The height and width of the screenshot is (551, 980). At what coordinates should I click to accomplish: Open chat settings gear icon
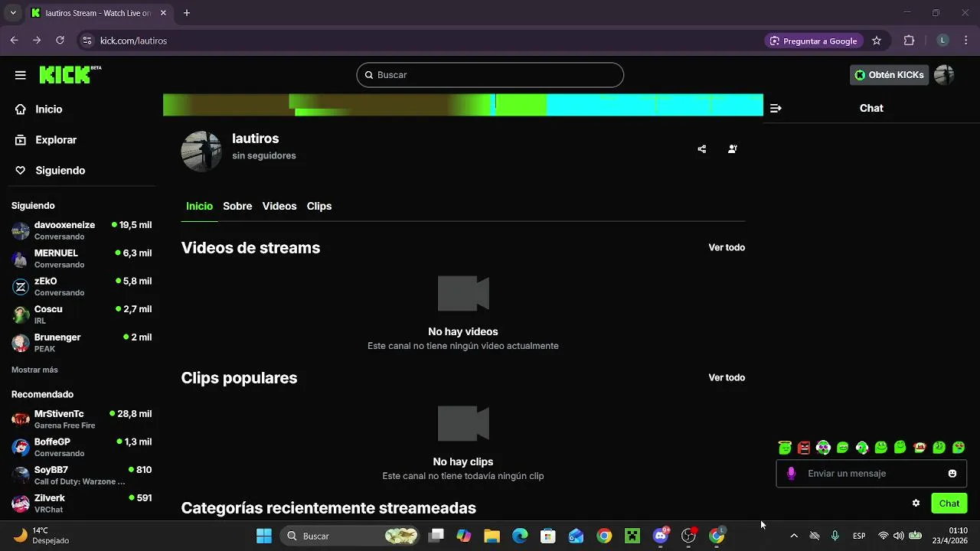[x=916, y=504]
